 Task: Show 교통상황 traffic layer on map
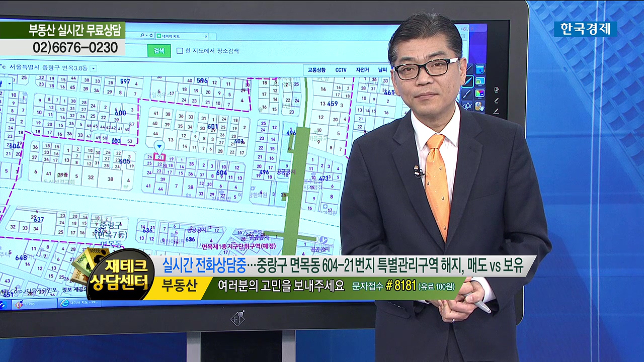[316, 70]
